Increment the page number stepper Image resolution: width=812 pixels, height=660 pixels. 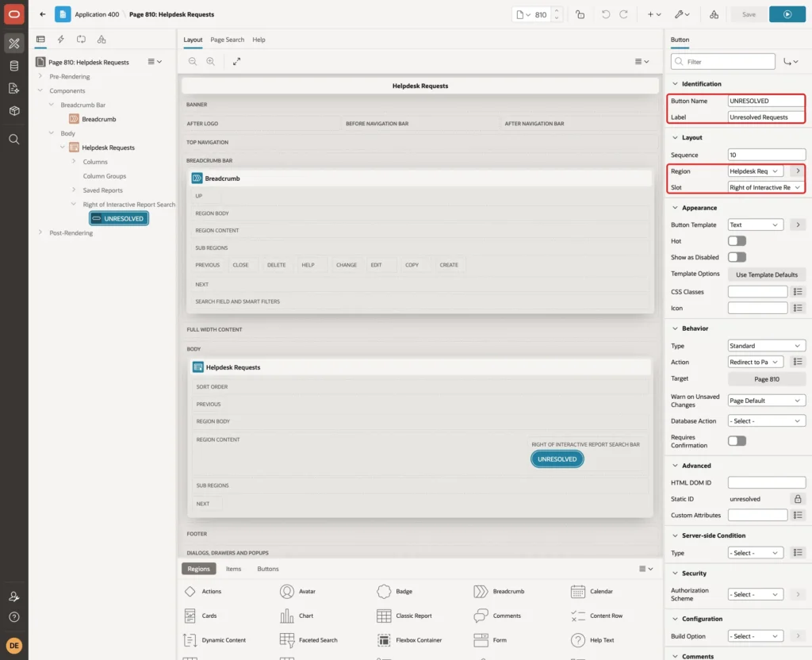tap(557, 11)
